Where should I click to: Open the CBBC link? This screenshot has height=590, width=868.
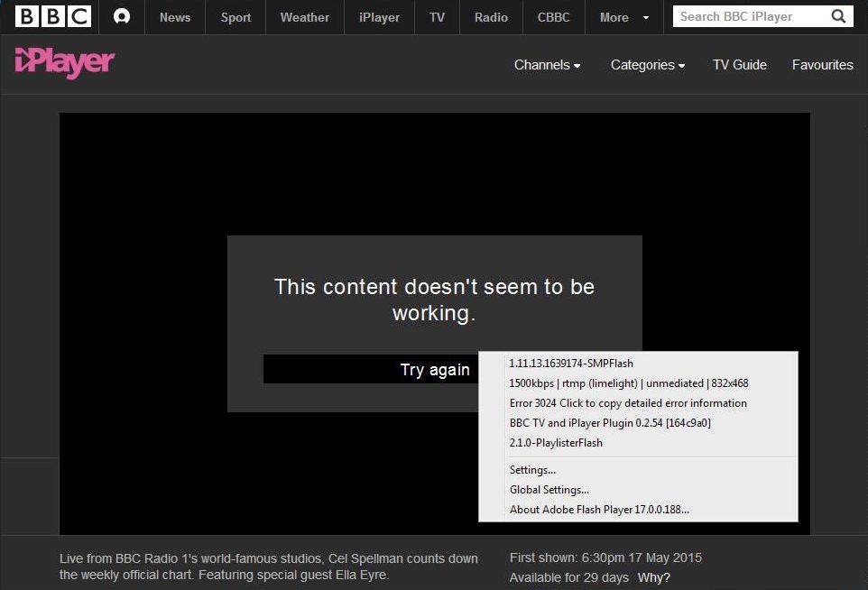pos(553,17)
